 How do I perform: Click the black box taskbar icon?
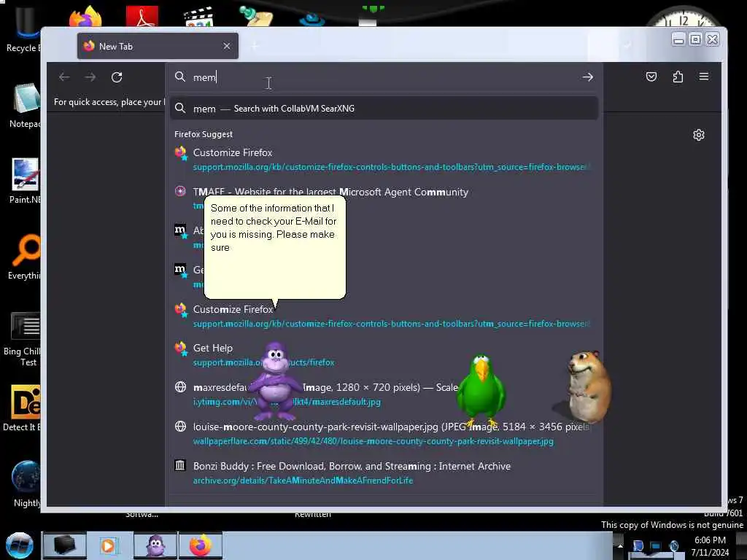[x=64, y=545]
